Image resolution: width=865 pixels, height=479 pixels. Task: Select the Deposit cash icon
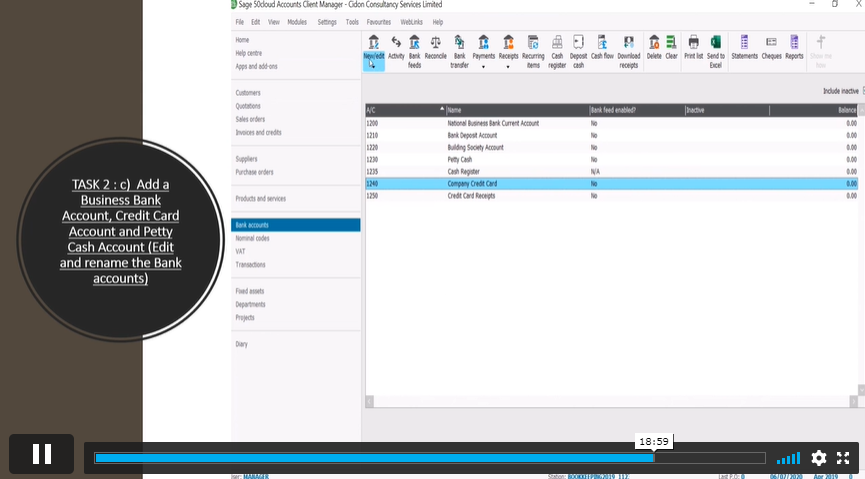point(578,42)
